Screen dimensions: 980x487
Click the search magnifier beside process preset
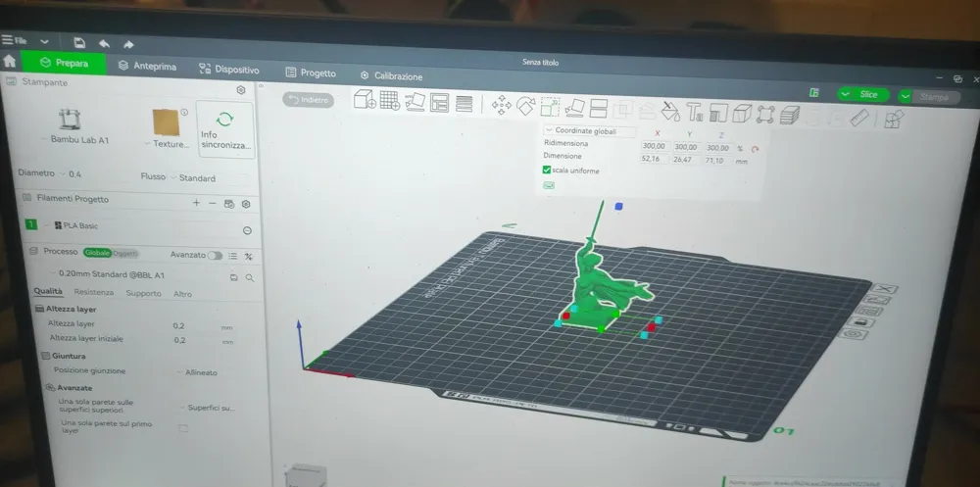(x=249, y=277)
